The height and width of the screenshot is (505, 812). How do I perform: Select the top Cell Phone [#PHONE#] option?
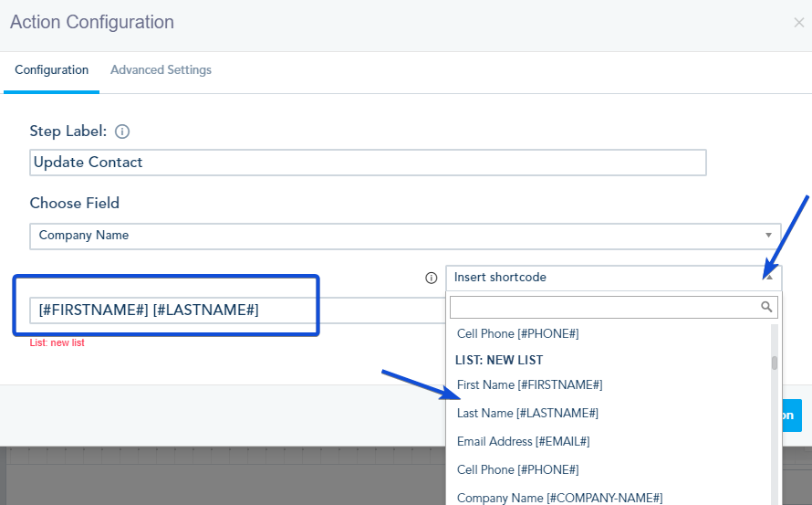517,334
